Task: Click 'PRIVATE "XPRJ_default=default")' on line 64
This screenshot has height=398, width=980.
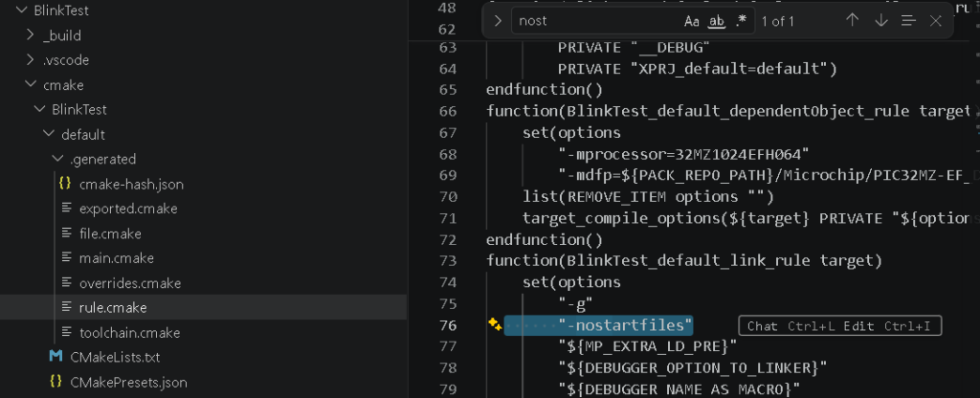Action: pyautogui.click(x=698, y=69)
